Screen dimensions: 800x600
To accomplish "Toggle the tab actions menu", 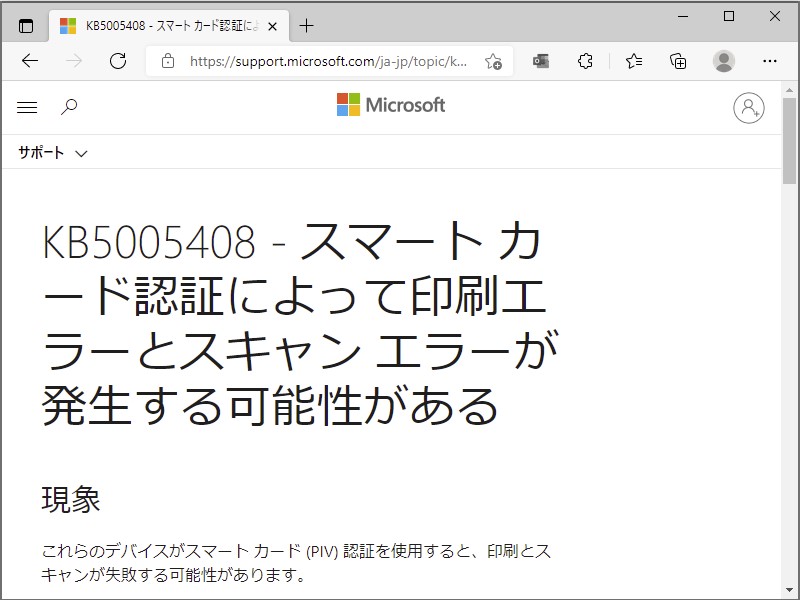I will pos(24,25).
